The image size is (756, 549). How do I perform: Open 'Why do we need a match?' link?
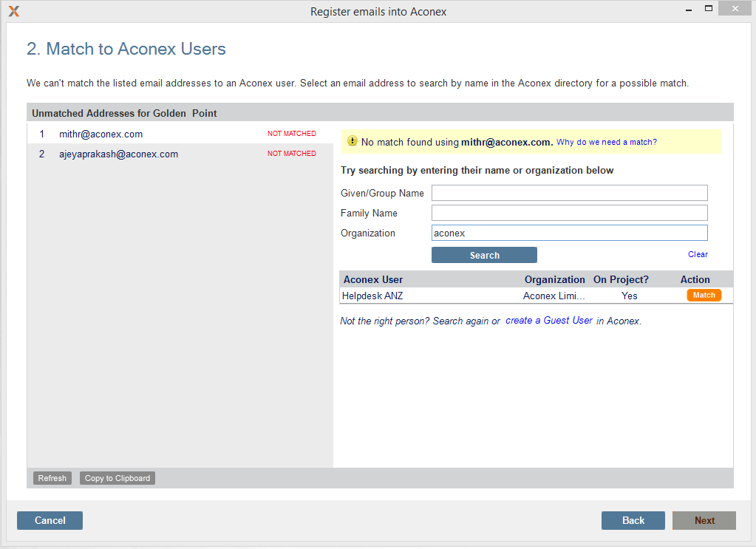click(607, 142)
